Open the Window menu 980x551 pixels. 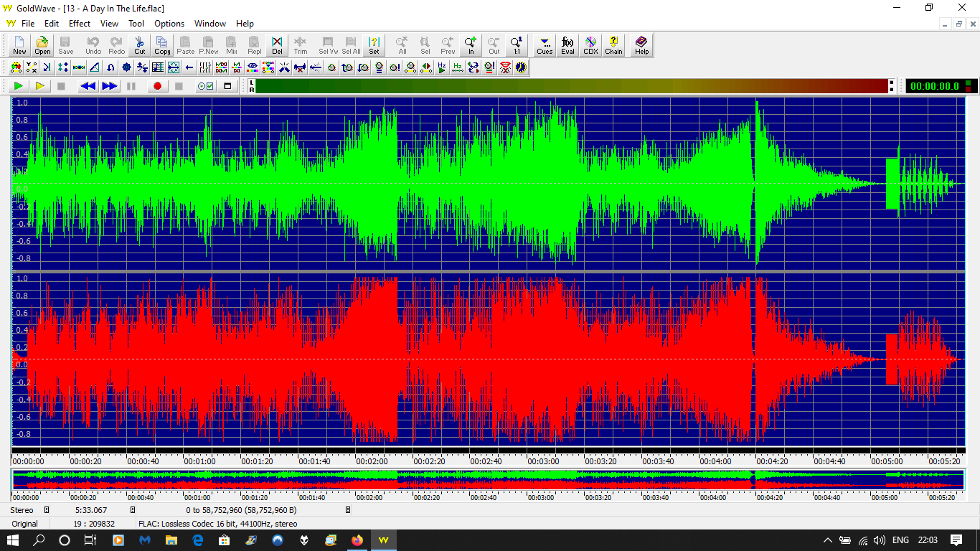pyautogui.click(x=210, y=24)
